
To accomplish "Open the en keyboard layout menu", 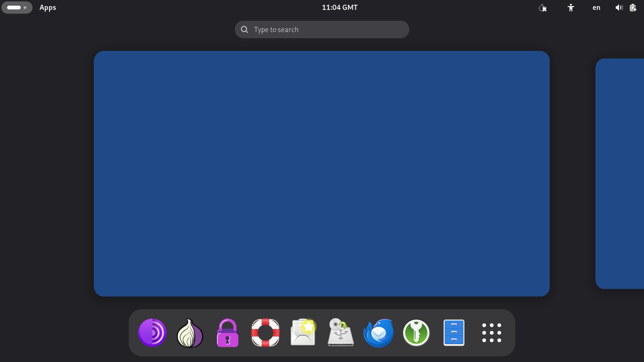I will [x=596, y=8].
